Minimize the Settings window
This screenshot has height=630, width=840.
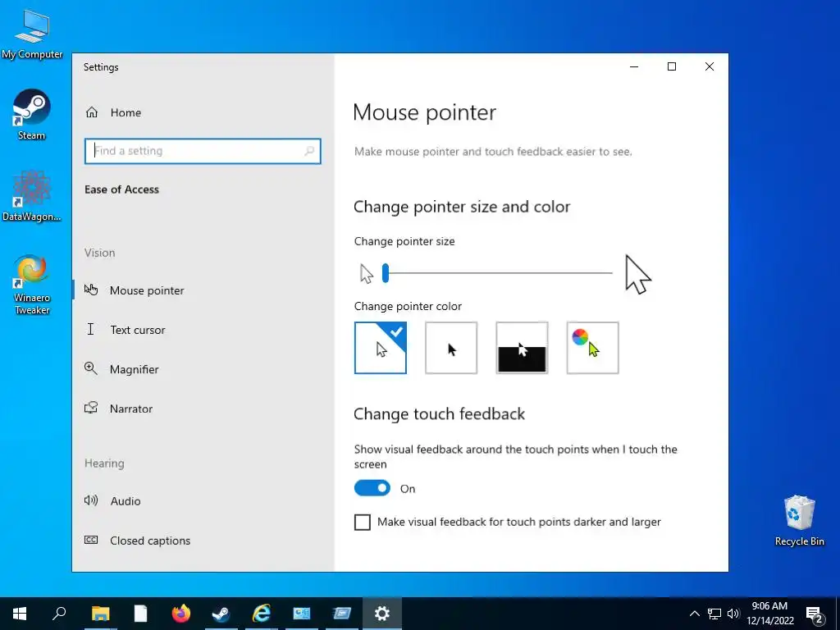(634, 66)
